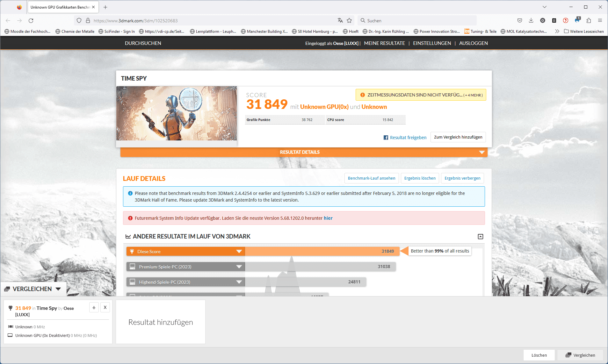
Task: Click Resultat freigeben link
Action: pyautogui.click(x=408, y=138)
